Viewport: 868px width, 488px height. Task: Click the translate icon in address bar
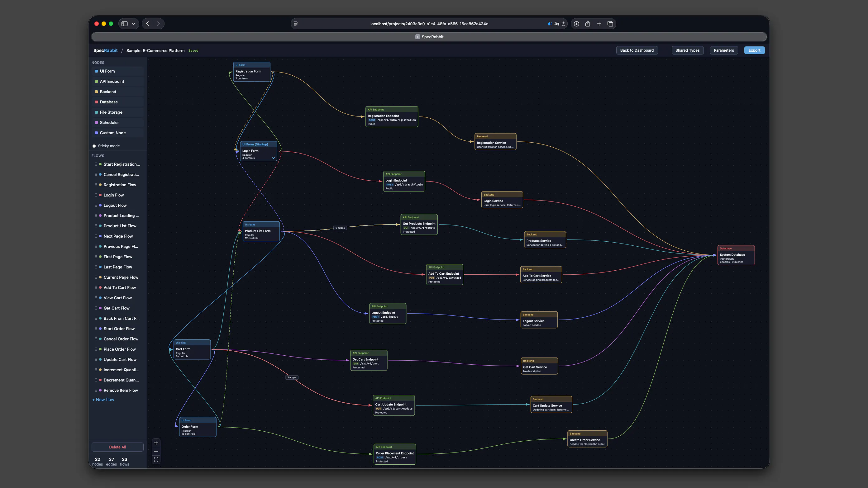point(557,24)
